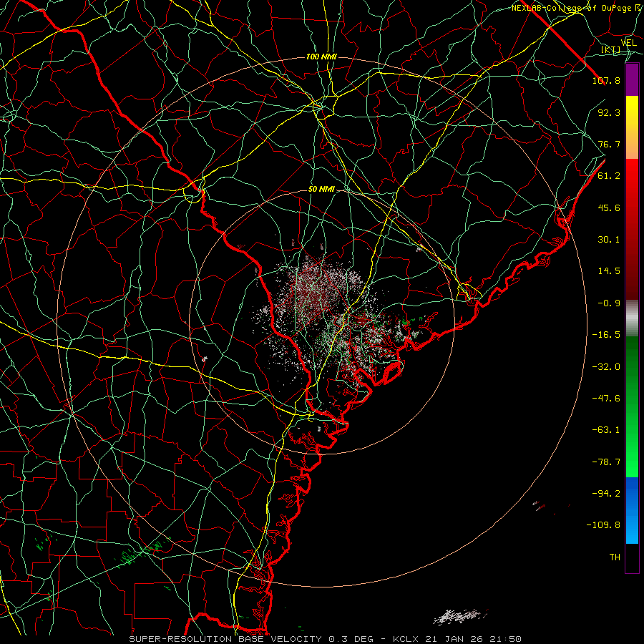
Task: Click the 76.7 velocity scale value
Action: [x=609, y=144]
